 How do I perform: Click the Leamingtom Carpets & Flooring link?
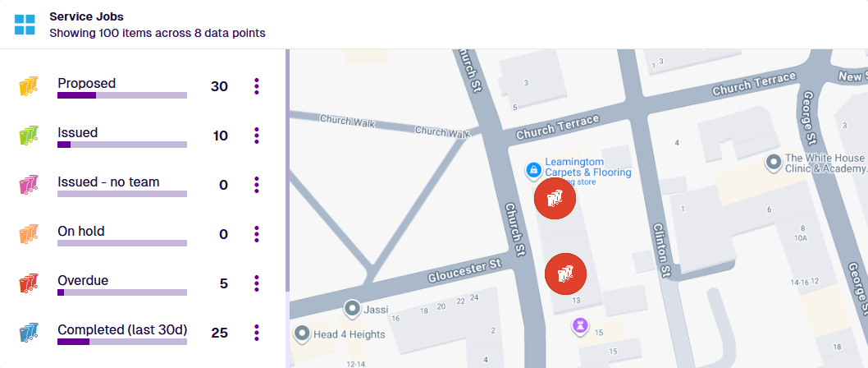(x=587, y=167)
